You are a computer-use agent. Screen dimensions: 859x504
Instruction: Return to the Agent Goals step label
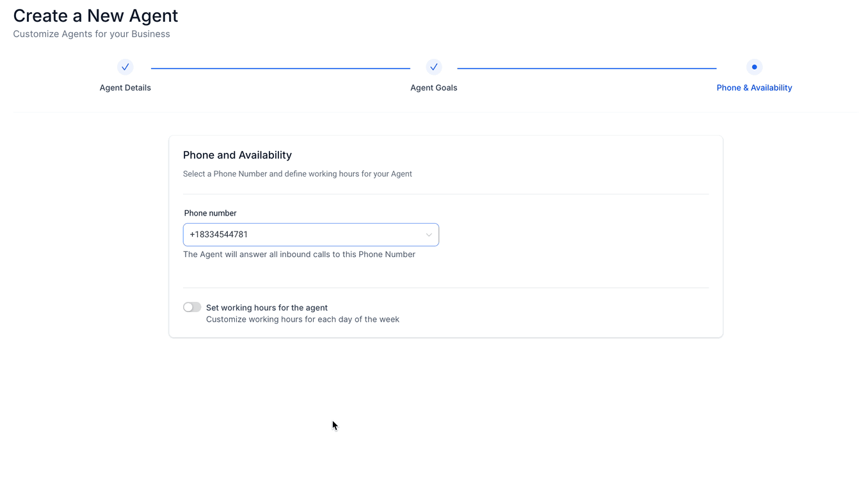[x=434, y=88]
